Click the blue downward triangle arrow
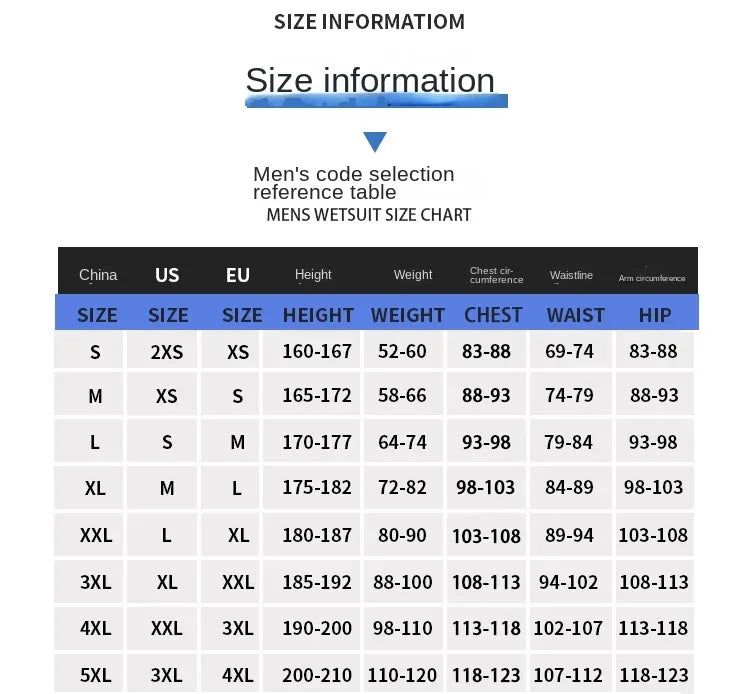The height and width of the screenshot is (694, 750). point(375,142)
